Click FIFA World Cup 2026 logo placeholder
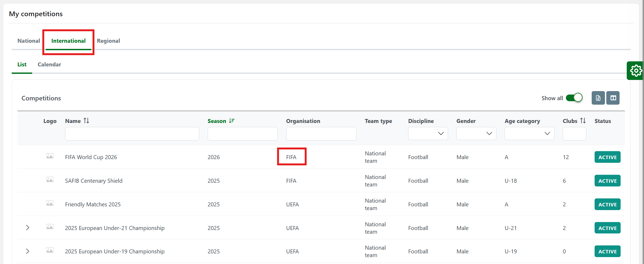 pyautogui.click(x=50, y=156)
